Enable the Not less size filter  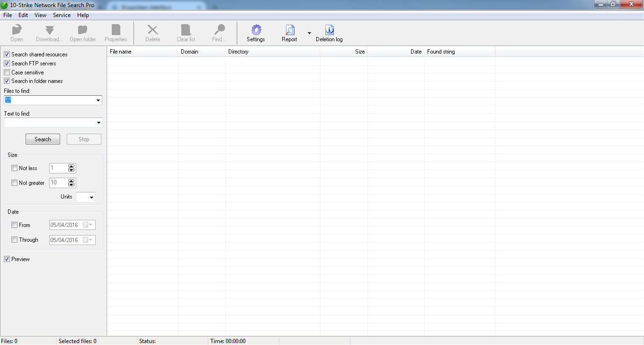(x=15, y=168)
